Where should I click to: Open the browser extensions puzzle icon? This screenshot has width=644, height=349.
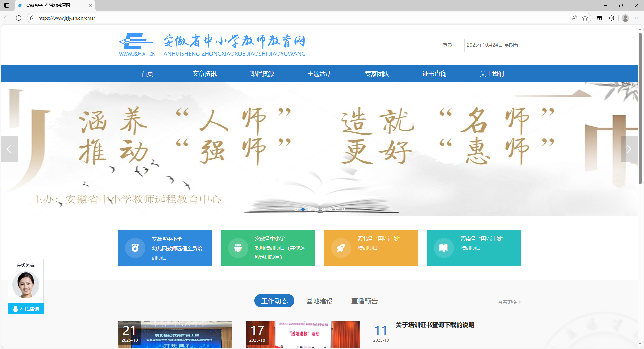(611, 18)
